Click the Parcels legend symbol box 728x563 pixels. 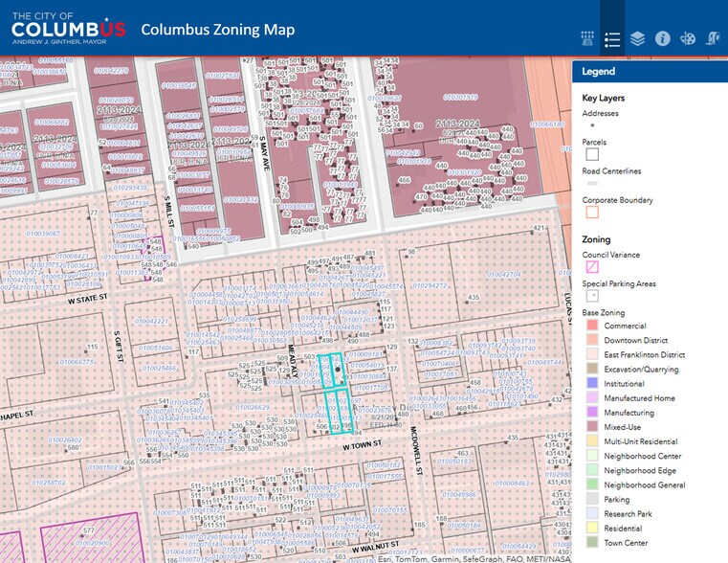point(592,154)
